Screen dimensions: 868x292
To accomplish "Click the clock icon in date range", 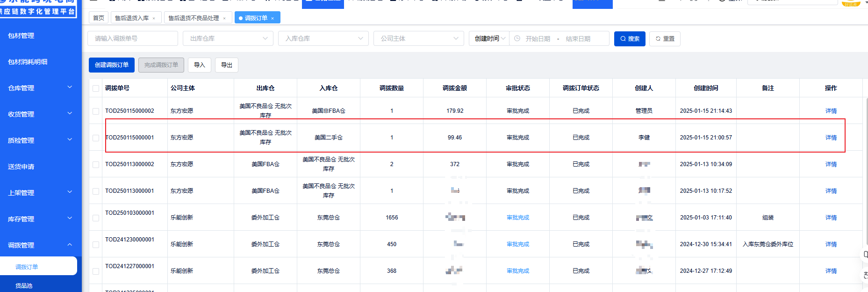I will [517, 39].
